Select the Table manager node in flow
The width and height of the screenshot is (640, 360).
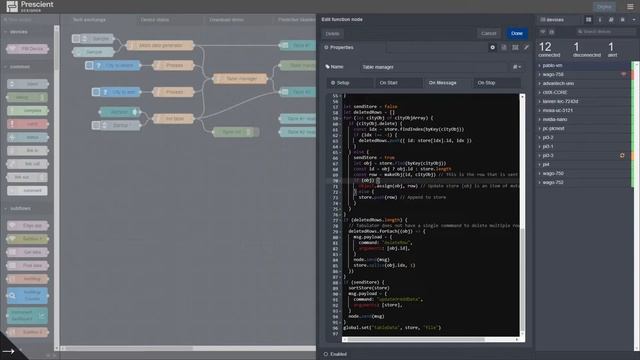coord(240,78)
